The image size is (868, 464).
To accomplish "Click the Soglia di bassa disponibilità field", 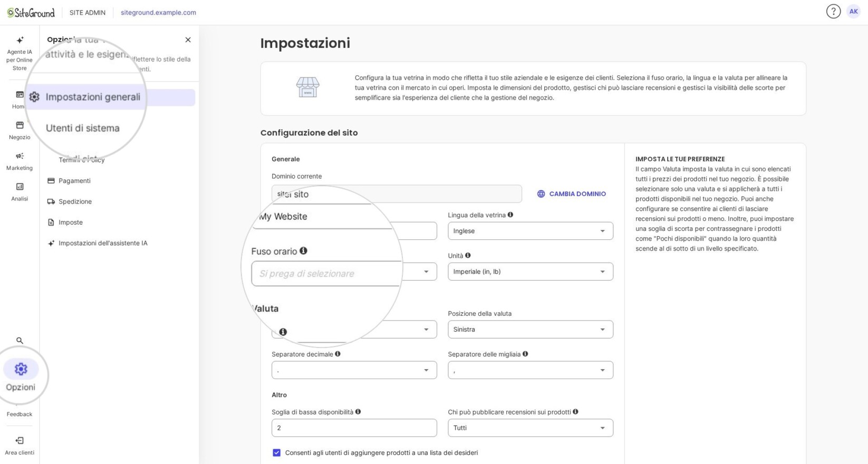I will point(354,428).
